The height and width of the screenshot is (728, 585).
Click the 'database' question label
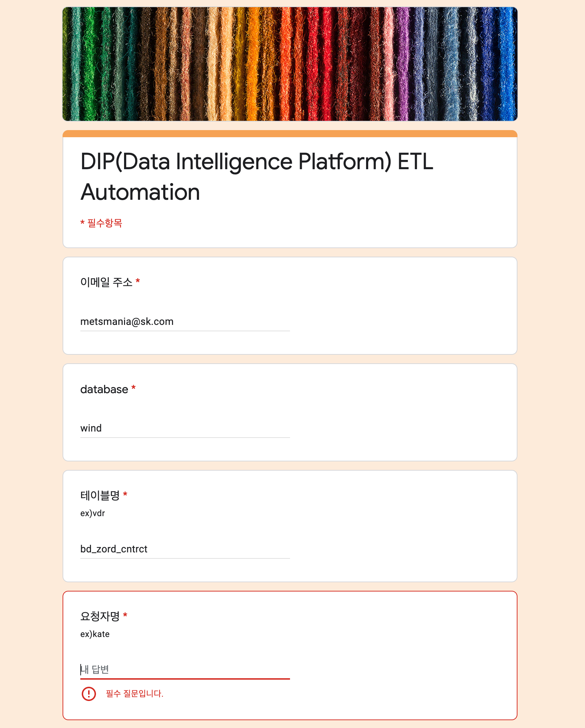pyautogui.click(x=104, y=389)
